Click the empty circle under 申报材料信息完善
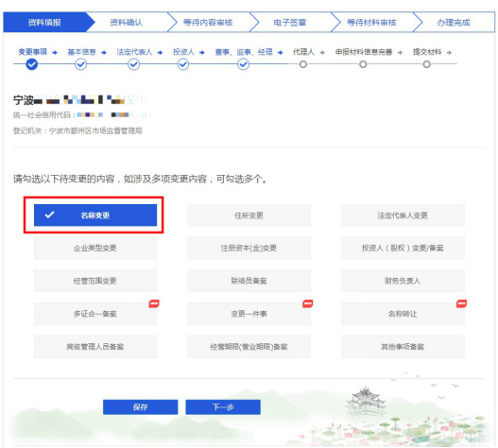Screen dimensions: 498x448 [x=363, y=64]
